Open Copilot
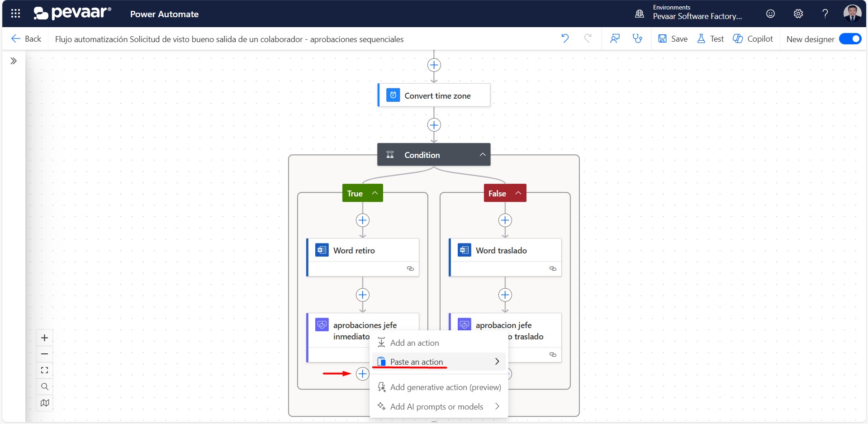Image resolution: width=868 pixels, height=424 pixels. coord(753,39)
